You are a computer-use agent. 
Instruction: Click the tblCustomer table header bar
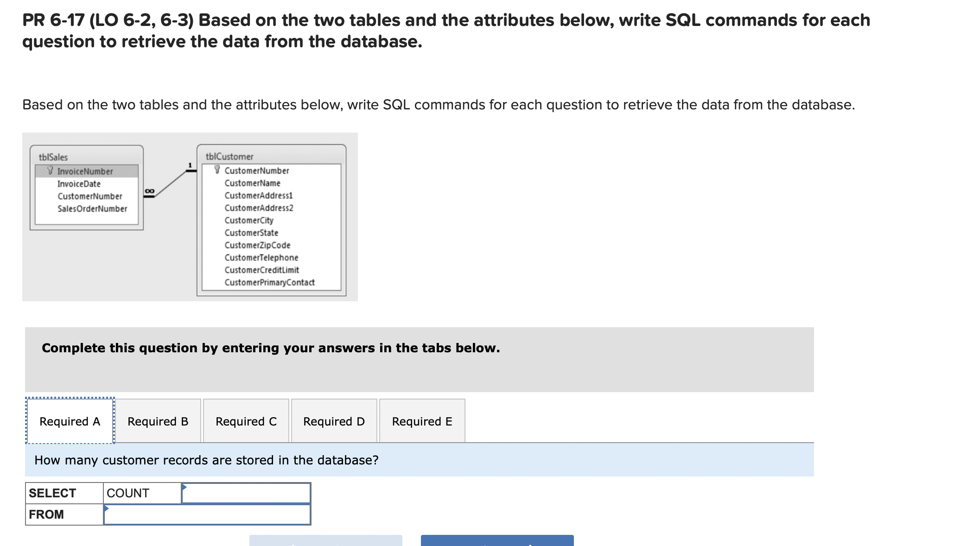[x=229, y=157]
